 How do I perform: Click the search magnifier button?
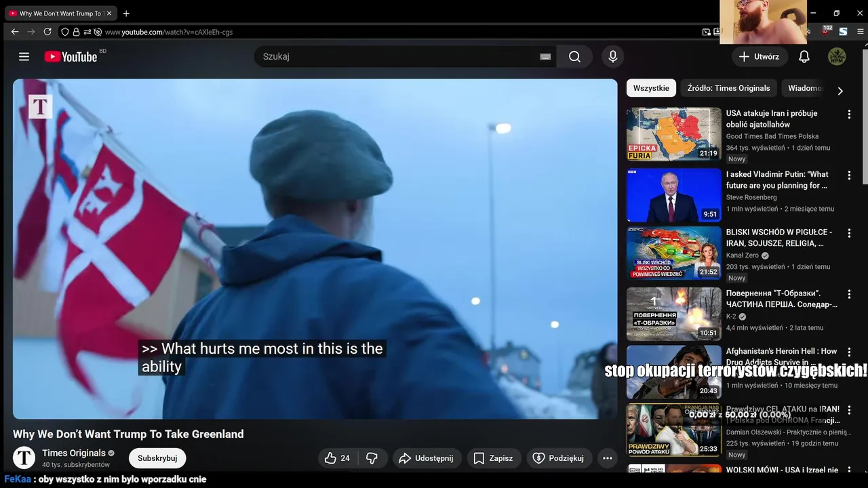[574, 57]
